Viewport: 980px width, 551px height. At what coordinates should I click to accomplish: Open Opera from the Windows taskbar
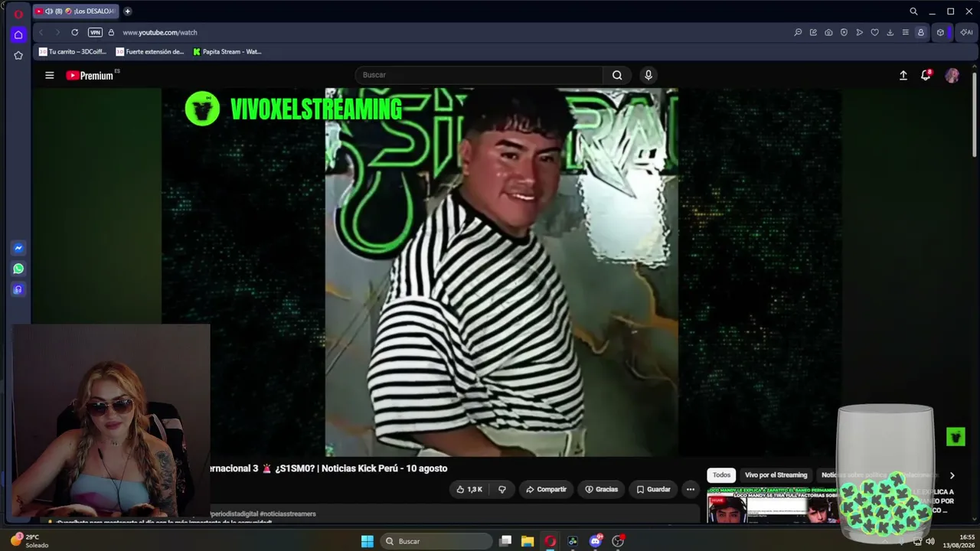point(550,541)
